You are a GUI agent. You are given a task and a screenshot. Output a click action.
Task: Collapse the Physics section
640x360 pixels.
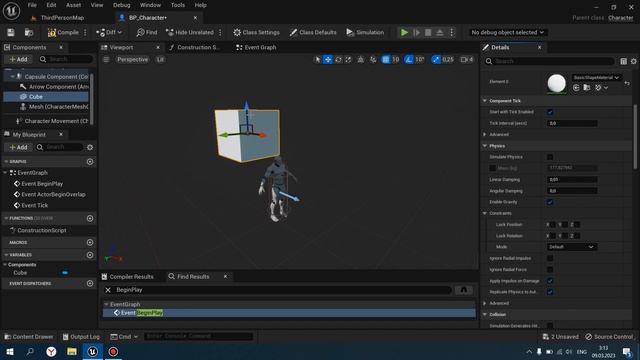point(485,146)
